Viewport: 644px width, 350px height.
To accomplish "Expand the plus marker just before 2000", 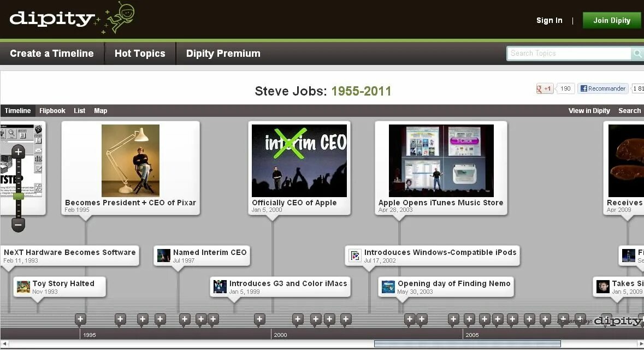I will pos(259,319).
